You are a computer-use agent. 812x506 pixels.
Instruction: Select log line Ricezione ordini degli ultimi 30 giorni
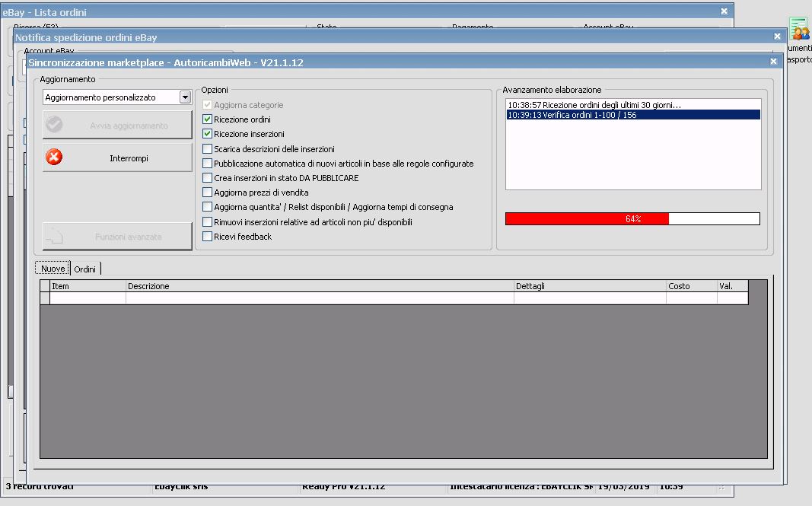click(633, 104)
